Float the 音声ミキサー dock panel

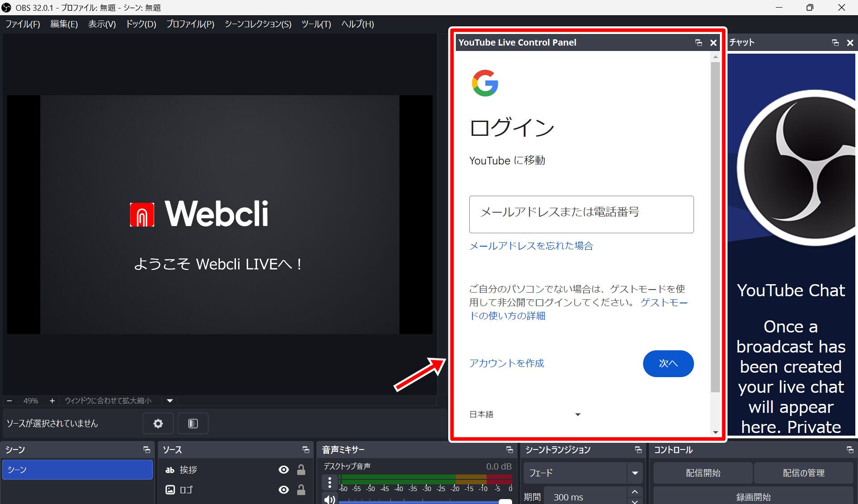click(509, 449)
